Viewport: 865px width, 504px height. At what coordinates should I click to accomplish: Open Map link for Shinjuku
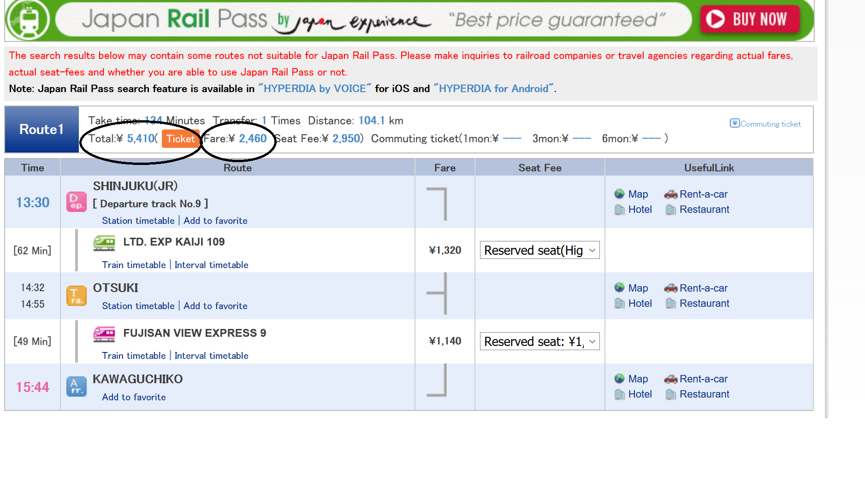point(638,194)
